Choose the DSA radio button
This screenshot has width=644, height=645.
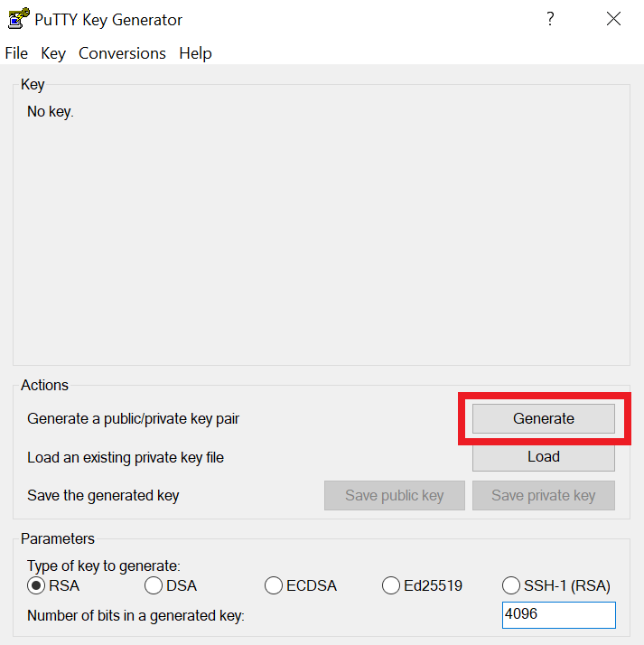pos(154,585)
